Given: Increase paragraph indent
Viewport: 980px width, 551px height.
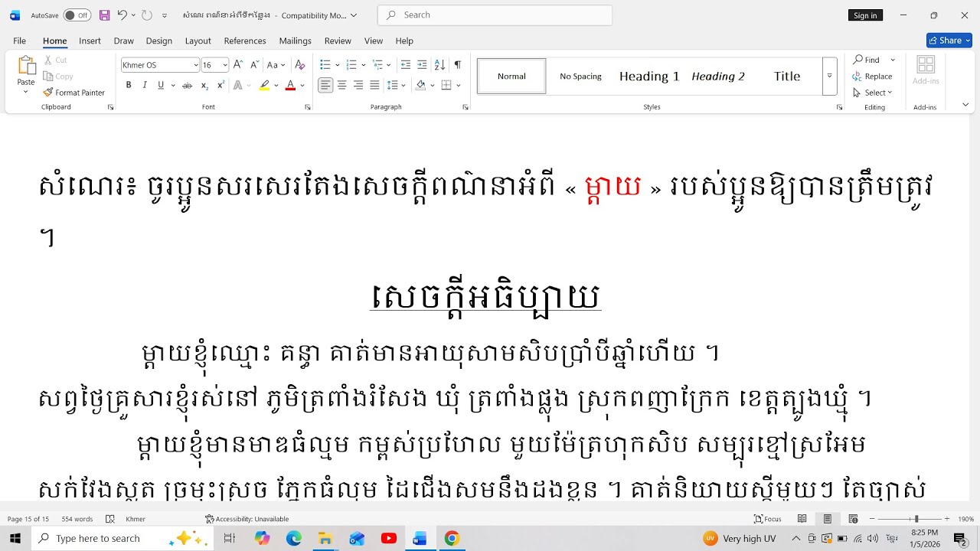Looking at the screenshot, I should (x=423, y=65).
